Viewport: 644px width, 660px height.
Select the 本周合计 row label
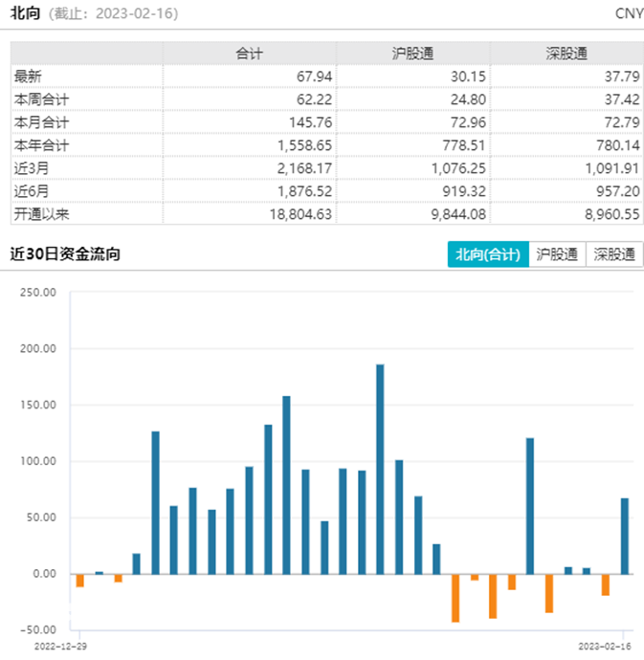click(x=41, y=99)
